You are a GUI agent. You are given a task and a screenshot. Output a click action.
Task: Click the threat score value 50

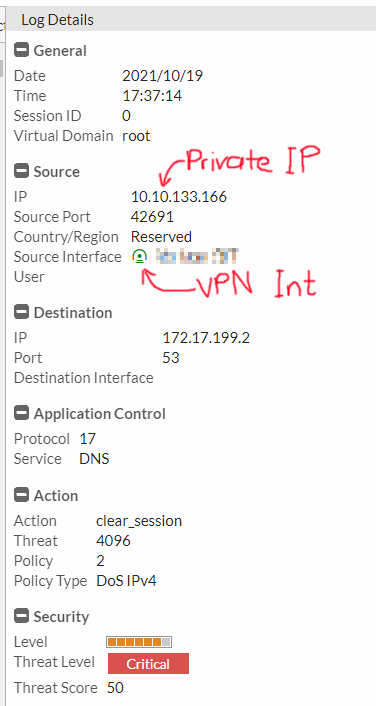(x=115, y=688)
